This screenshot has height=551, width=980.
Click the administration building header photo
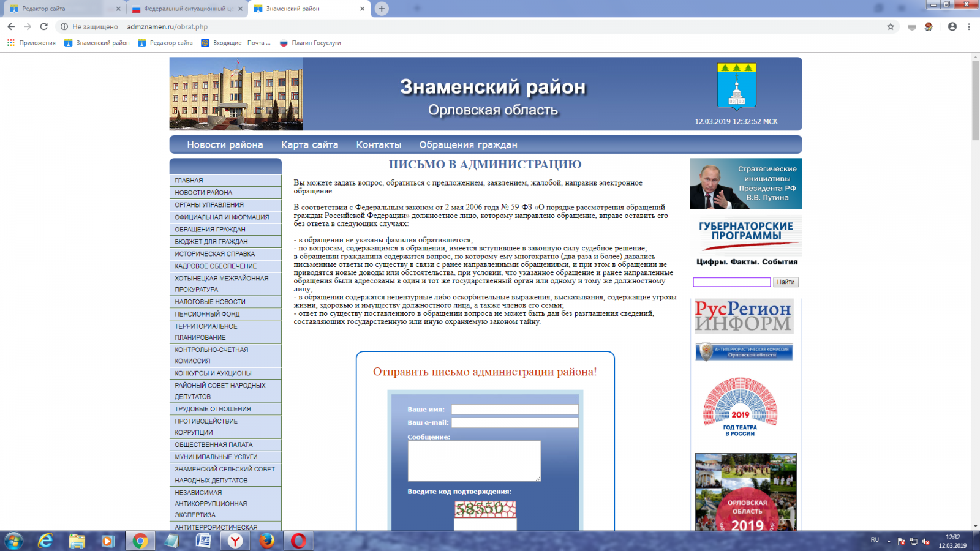(x=236, y=94)
